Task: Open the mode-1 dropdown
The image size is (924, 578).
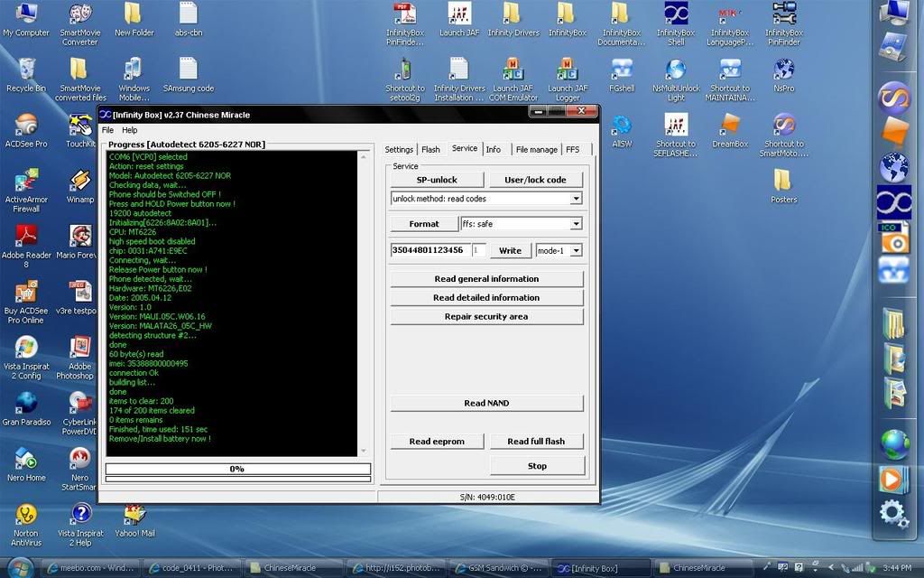Action: [576, 251]
